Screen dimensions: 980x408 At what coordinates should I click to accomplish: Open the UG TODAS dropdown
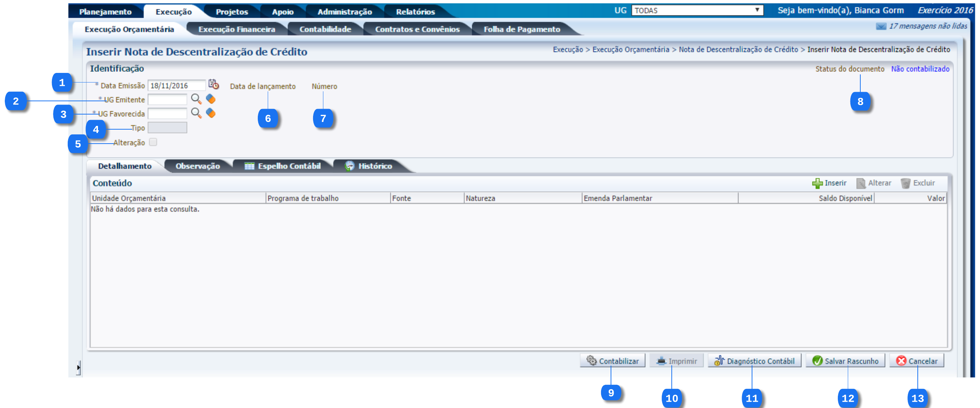click(697, 10)
